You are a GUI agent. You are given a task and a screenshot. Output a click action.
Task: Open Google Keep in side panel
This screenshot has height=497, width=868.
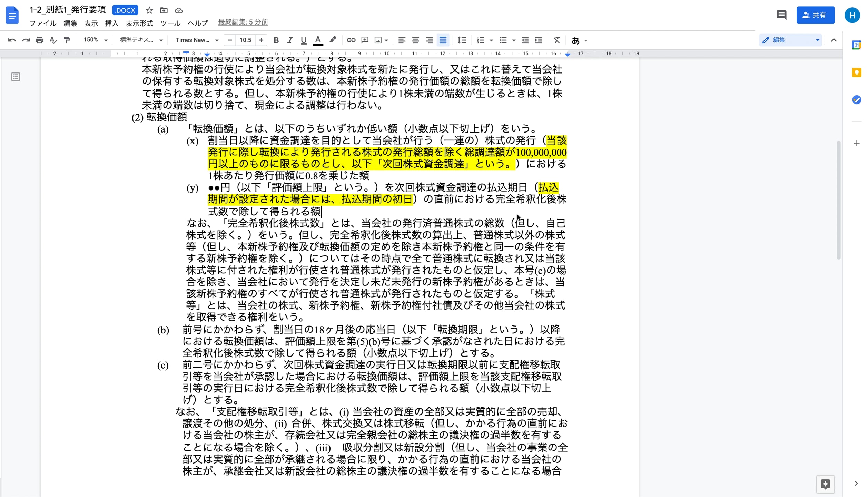click(857, 72)
